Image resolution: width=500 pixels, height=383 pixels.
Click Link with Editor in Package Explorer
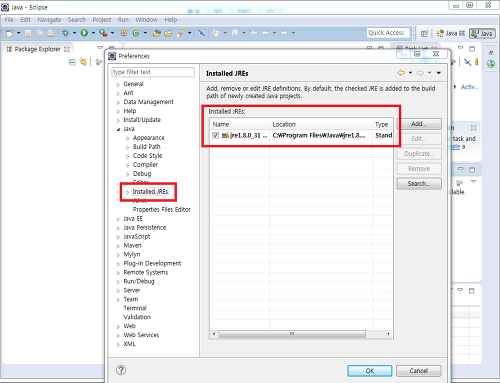(x=83, y=62)
